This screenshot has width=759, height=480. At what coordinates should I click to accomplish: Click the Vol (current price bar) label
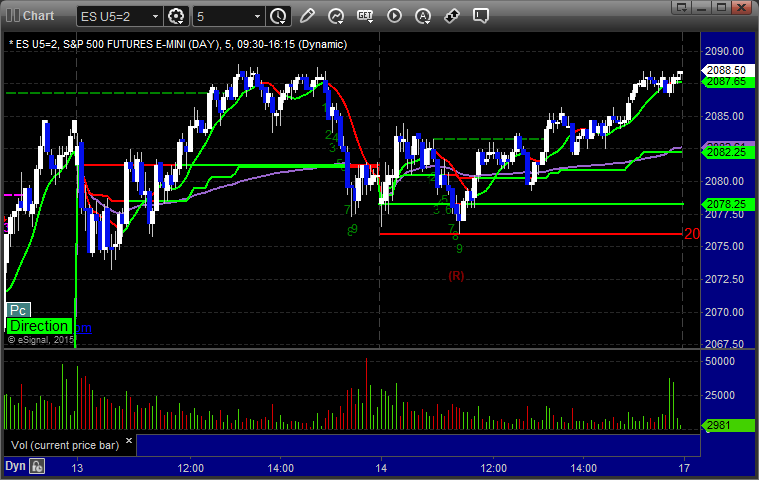click(x=65, y=445)
